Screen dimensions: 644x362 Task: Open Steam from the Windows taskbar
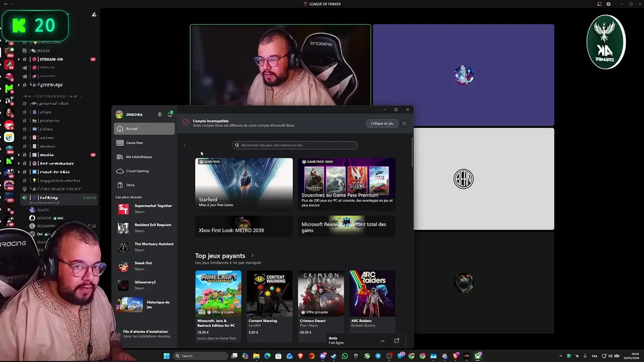pyautogui.click(x=334, y=356)
